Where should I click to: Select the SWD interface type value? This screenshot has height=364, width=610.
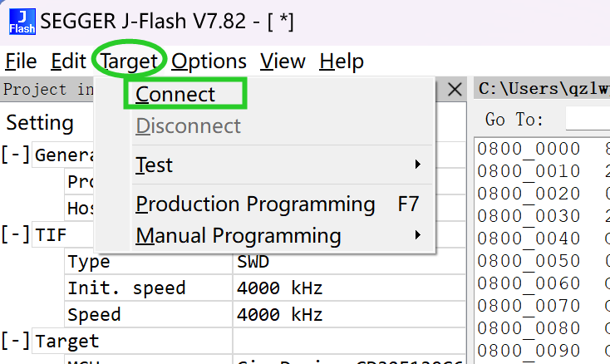pyautogui.click(x=253, y=263)
